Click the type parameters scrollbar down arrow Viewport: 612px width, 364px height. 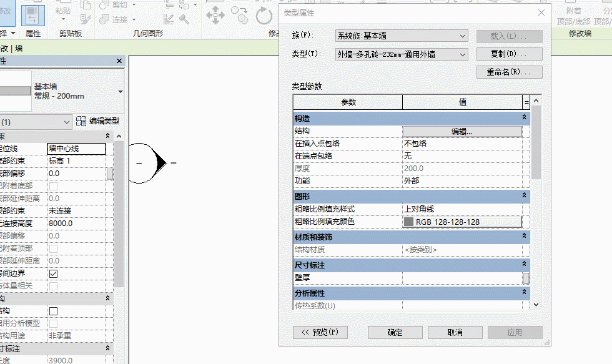536,304
